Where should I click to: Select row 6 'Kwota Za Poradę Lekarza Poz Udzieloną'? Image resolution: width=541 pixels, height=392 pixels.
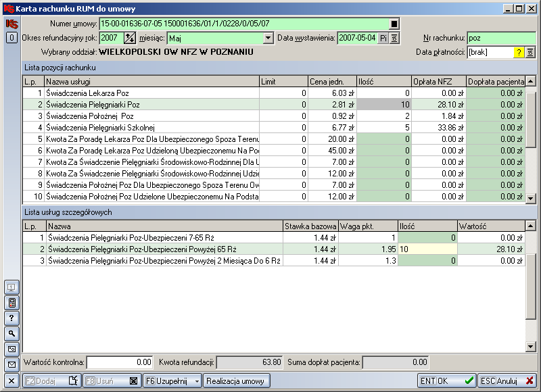[274, 151]
